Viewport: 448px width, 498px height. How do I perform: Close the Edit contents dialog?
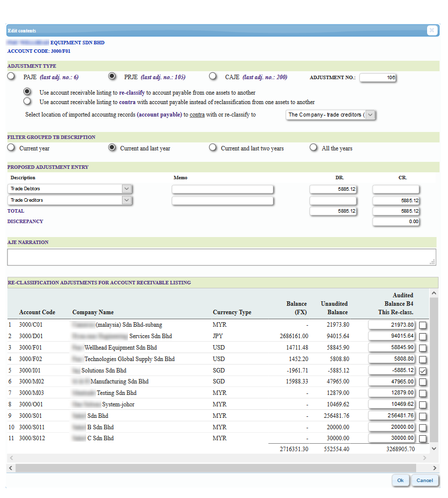coord(432,30)
